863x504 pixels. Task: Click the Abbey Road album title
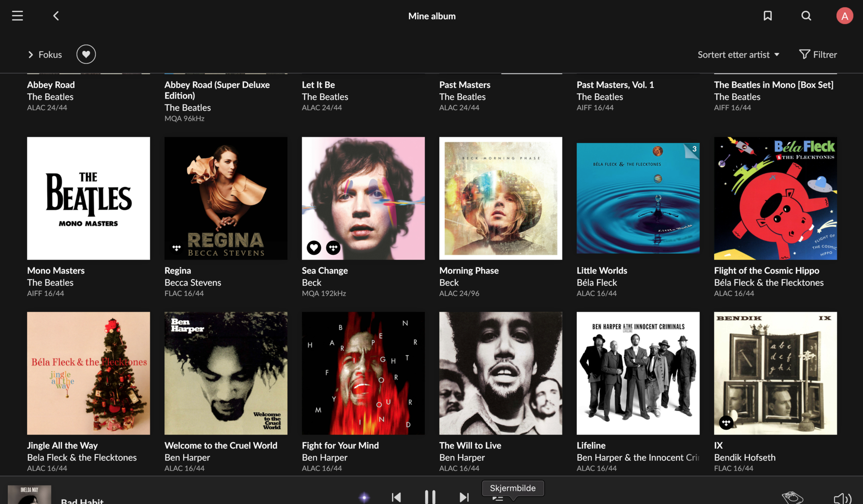(51, 85)
